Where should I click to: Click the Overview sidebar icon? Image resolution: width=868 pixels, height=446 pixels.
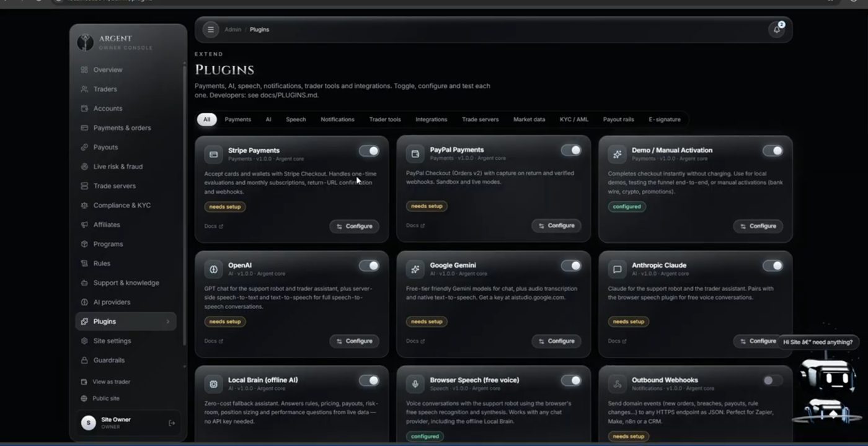click(x=84, y=70)
